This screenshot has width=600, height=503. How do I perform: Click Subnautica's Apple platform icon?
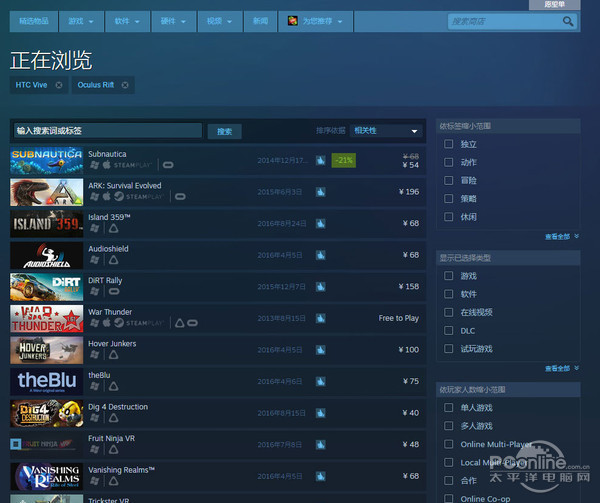click(x=107, y=164)
